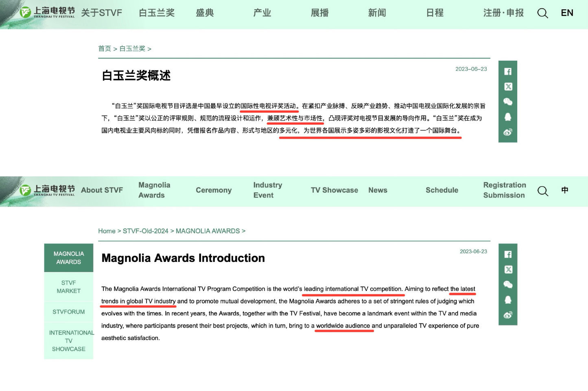
Task: Select STVFORUM in the sidebar
Action: 69,312
